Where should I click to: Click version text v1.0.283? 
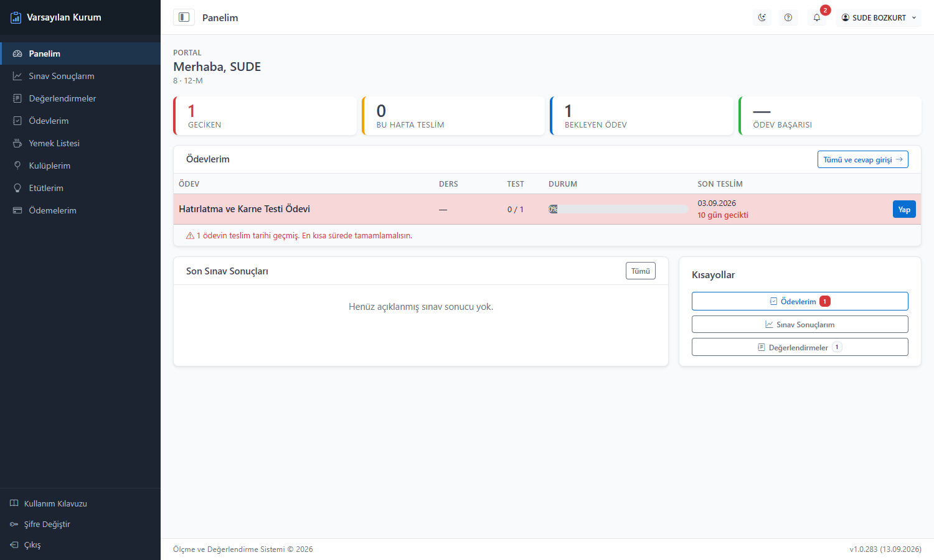(x=885, y=549)
